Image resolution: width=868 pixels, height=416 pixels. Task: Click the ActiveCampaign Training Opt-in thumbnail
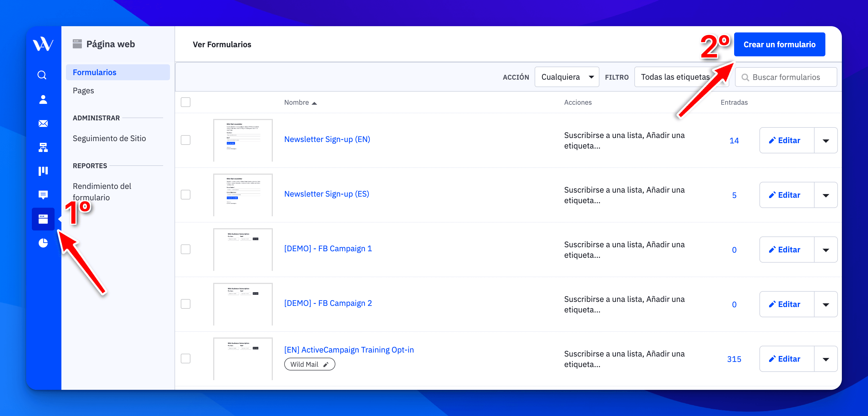pos(243,359)
